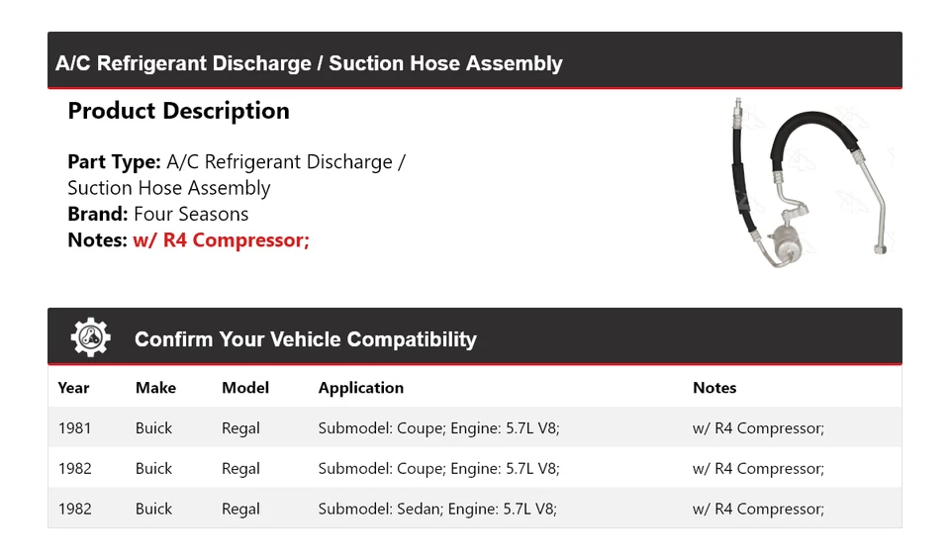Select the Sedan 5.7L V8 application cell

[436, 510]
